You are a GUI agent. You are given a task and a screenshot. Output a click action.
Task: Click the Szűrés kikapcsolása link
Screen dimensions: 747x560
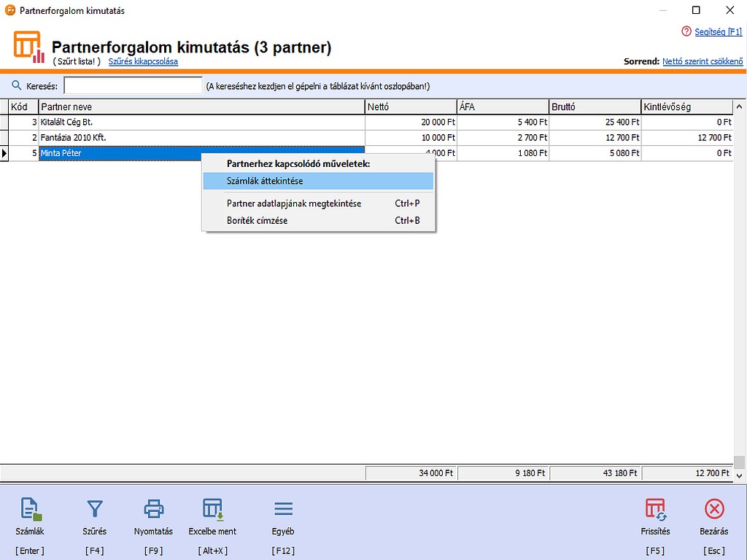(143, 61)
